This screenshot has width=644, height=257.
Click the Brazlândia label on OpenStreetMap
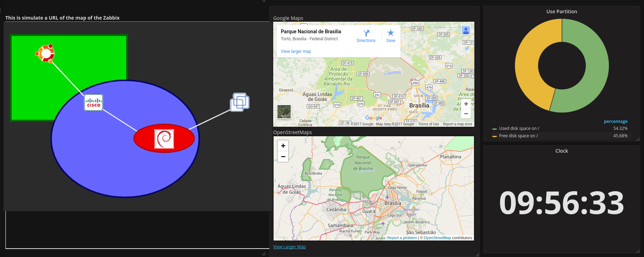pos(313,173)
